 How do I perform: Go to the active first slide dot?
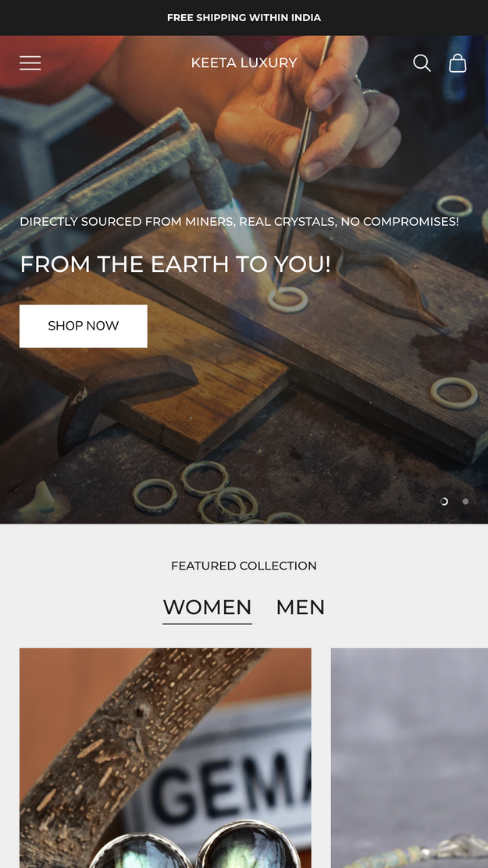coord(444,502)
